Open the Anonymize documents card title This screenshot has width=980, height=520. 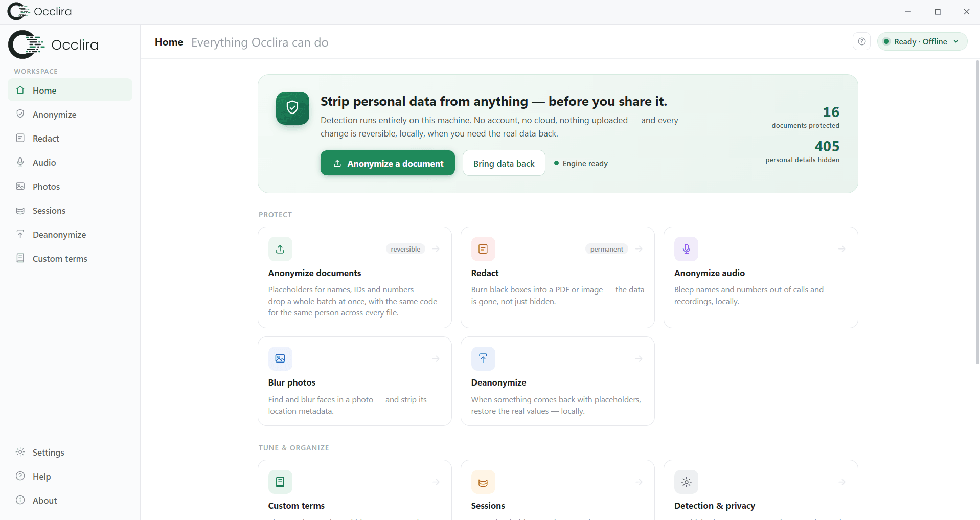(314, 273)
